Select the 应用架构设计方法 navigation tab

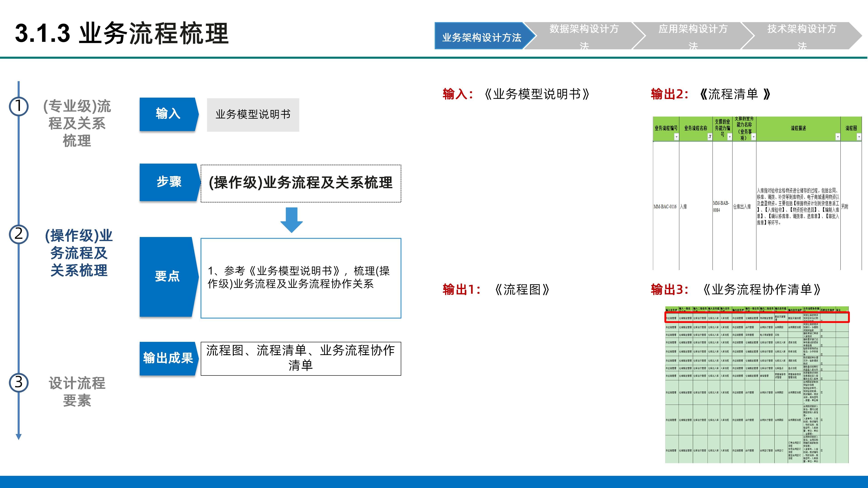point(693,36)
